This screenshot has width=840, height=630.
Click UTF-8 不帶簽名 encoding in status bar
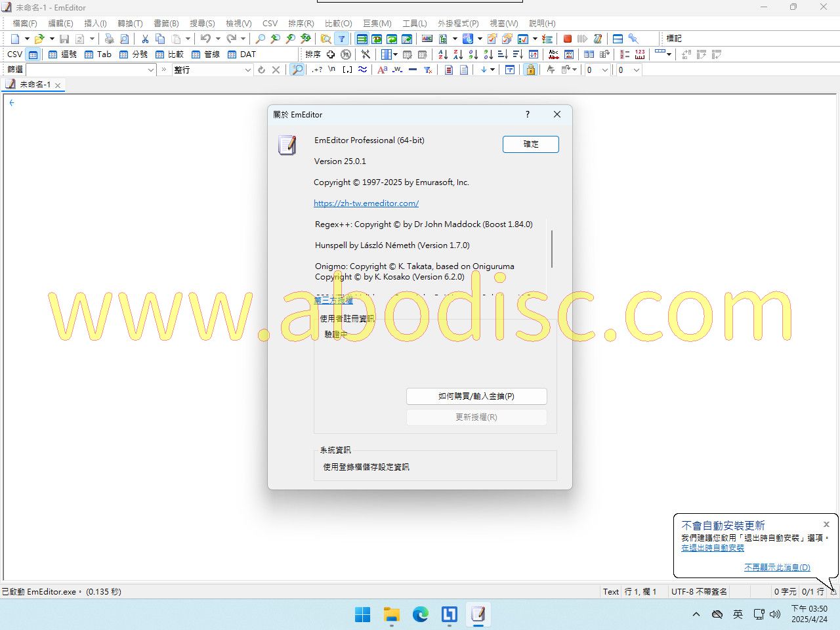pos(699,592)
